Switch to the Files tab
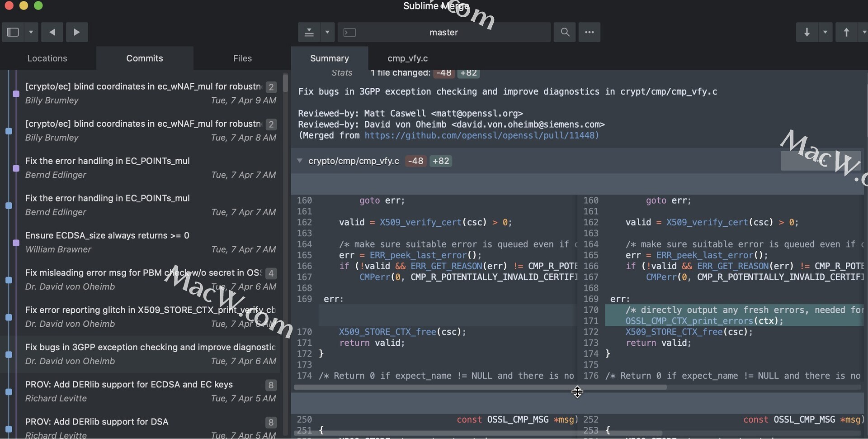Screen dimensions: 868x439 pos(242,58)
